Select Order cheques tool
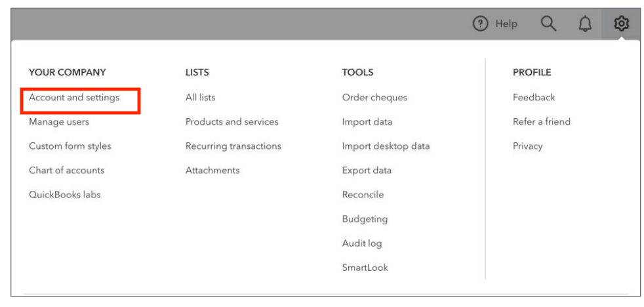Screen dimensions: 644x307 [374, 97]
